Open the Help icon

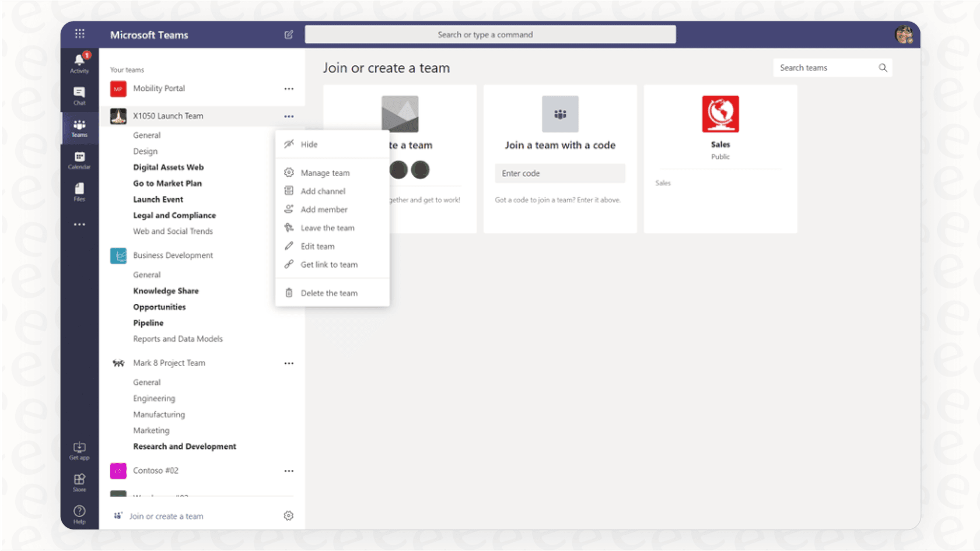click(79, 511)
